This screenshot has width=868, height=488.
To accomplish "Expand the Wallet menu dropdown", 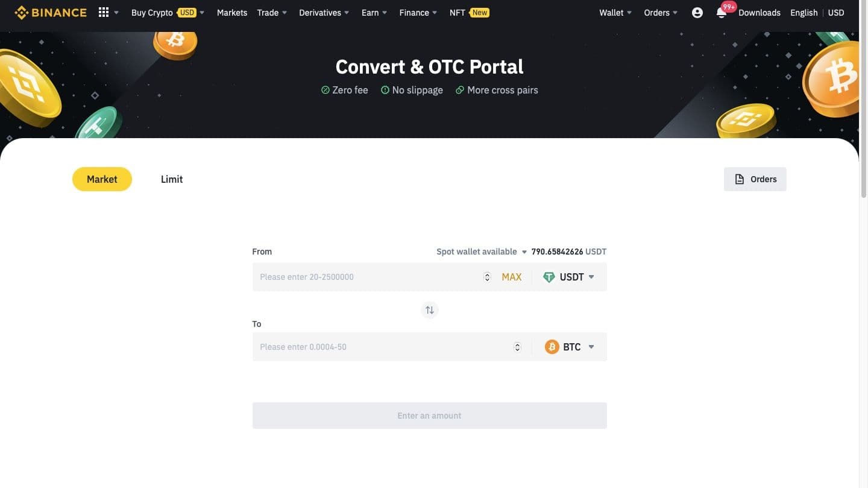I will tap(615, 13).
